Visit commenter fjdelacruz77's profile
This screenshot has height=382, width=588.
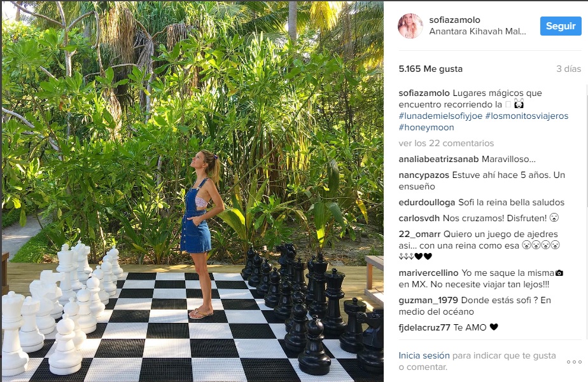pyautogui.click(x=424, y=328)
